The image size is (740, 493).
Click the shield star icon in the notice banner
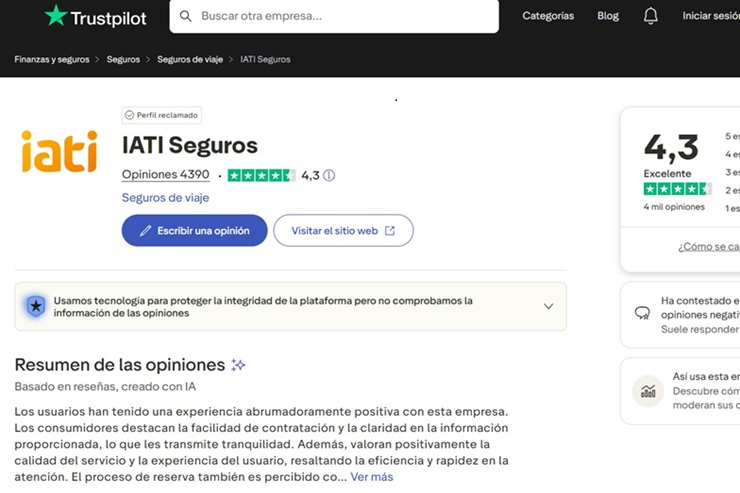36,307
